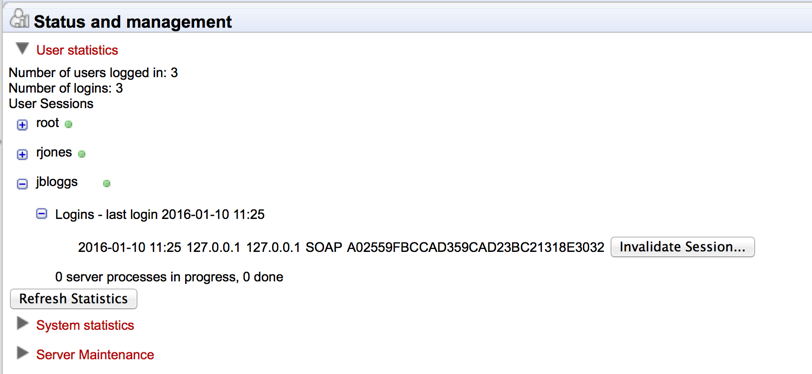Screen dimensions: 812x374
Task: Open the User statistics section label
Action: (77, 50)
